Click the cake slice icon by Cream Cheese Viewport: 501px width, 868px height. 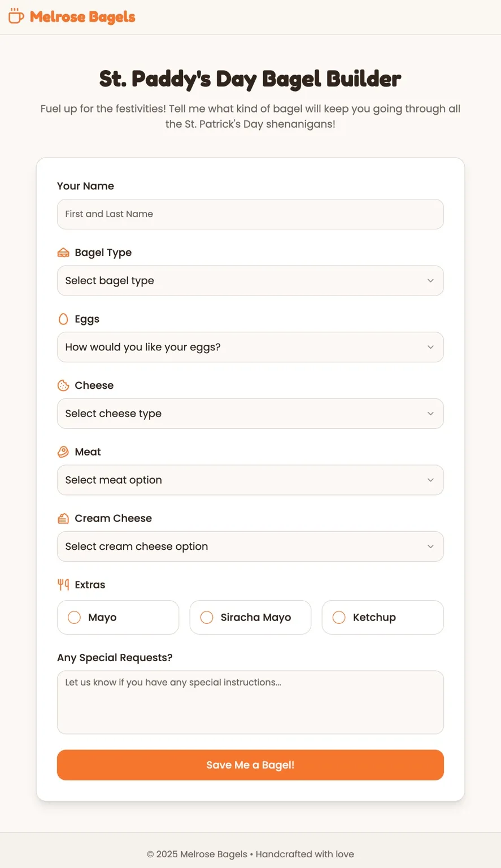click(63, 518)
